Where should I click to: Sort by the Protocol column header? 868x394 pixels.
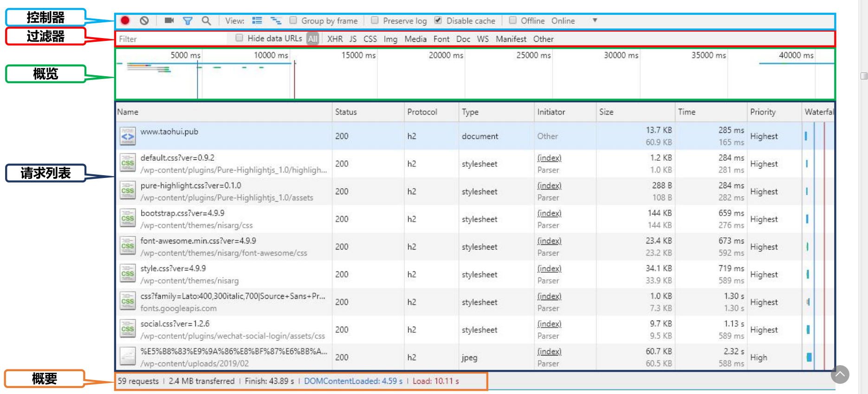[431, 112]
